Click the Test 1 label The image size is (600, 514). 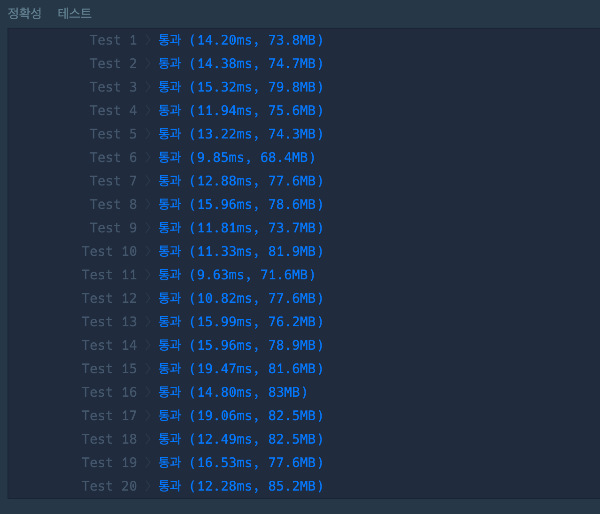(113, 40)
